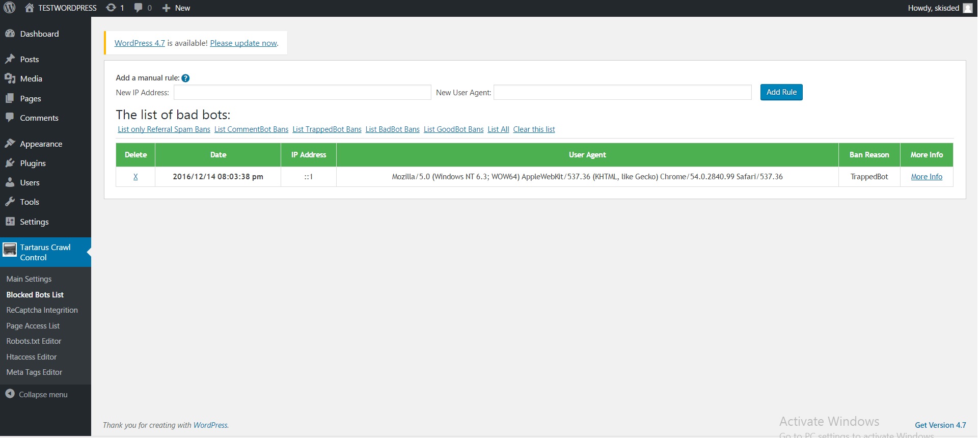This screenshot has width=980, height=438.
Task: Click List TrappedBot Bans link
Action: pyautogui.click(x=327, y=129)
